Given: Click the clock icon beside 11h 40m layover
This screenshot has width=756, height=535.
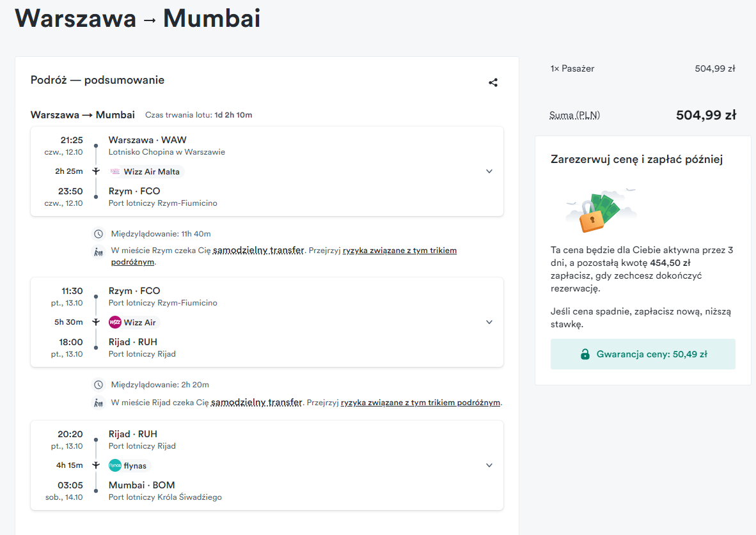Looking at the screenshot, I should (98, 234).
